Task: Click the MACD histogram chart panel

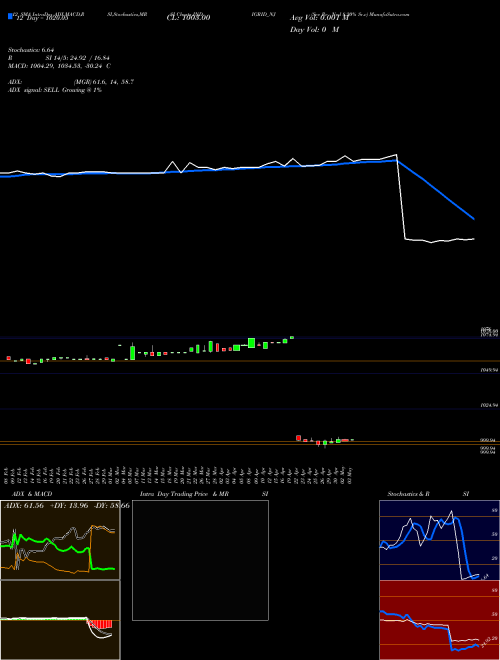Action: [60, 620]
